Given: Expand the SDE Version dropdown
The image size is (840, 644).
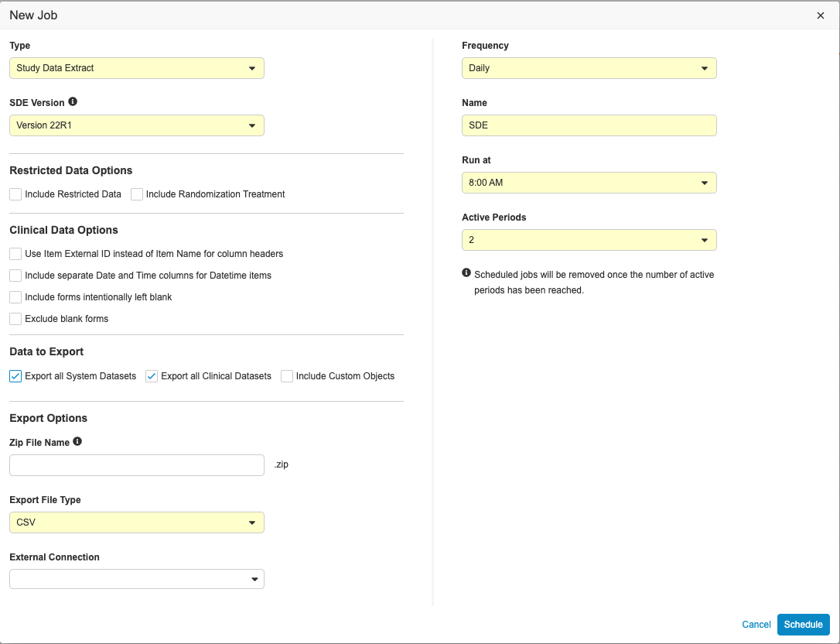Looking at the screenshot, I should (137, 125).
